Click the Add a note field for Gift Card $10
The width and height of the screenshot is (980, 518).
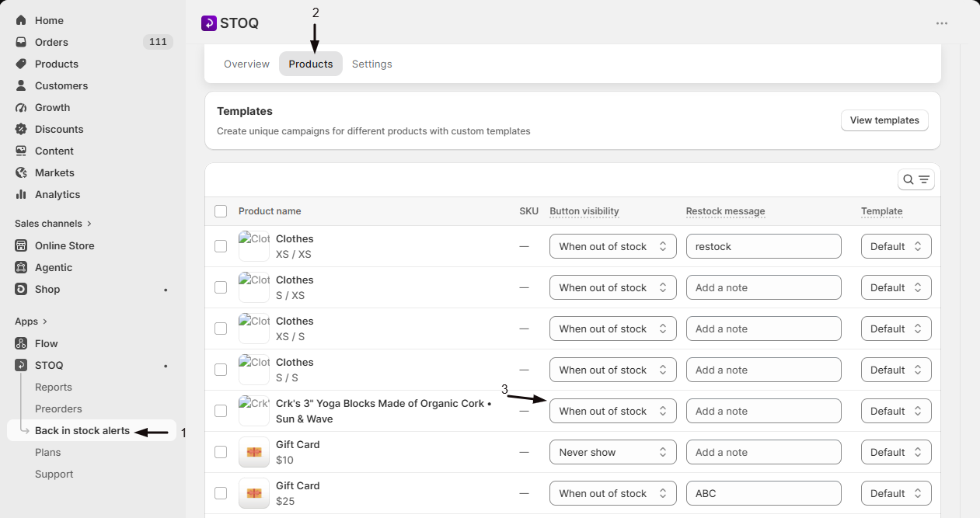coord(764,452)
